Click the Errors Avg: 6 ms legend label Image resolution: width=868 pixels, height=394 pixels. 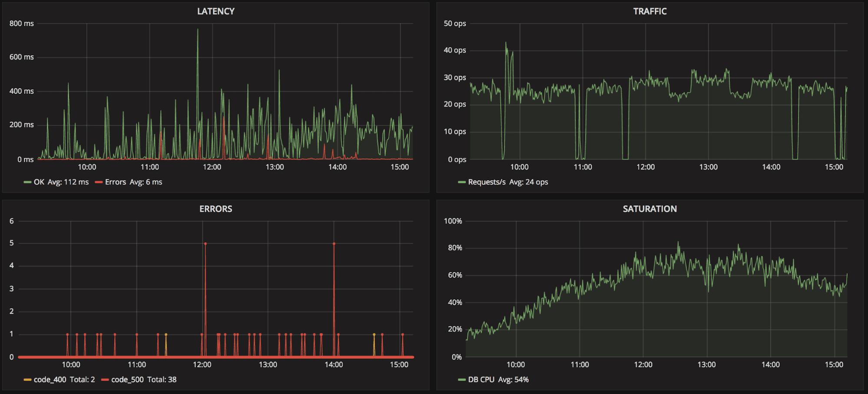(x=135, y=182)
